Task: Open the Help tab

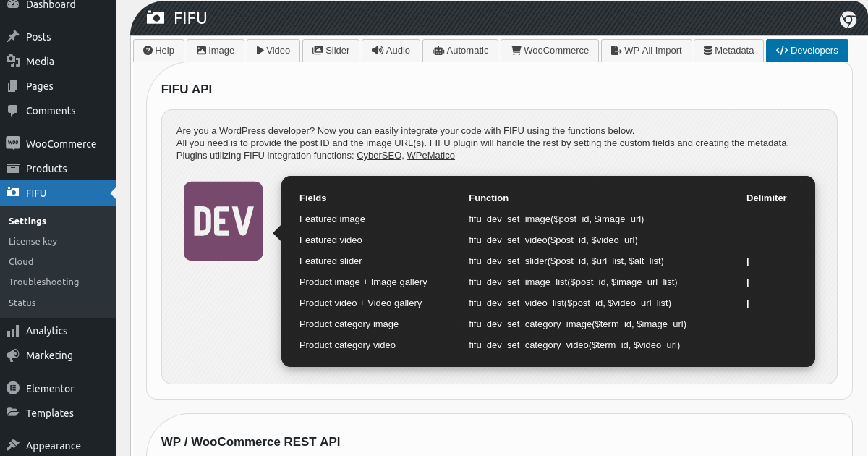Action: tap(158, 51)
